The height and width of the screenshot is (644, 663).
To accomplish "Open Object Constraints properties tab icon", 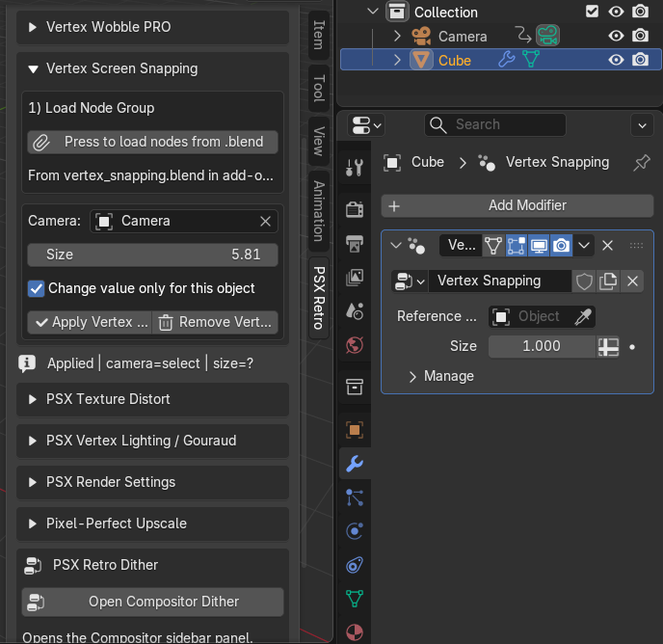I will pos(355,565).
